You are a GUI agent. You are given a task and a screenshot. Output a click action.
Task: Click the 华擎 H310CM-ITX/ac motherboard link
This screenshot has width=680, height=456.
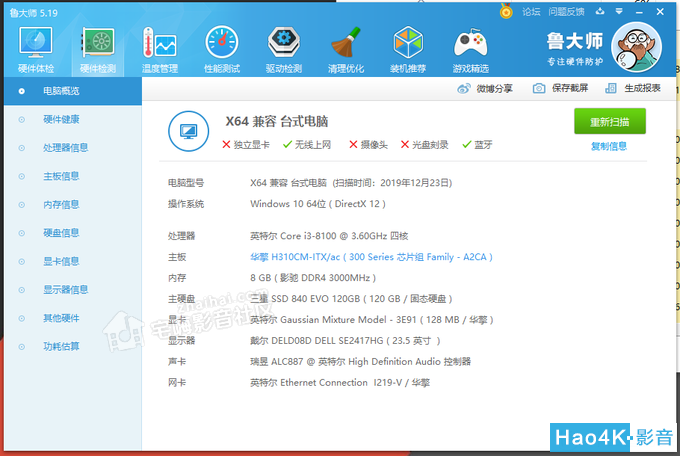pyautogui.click(x=371, y=257)
